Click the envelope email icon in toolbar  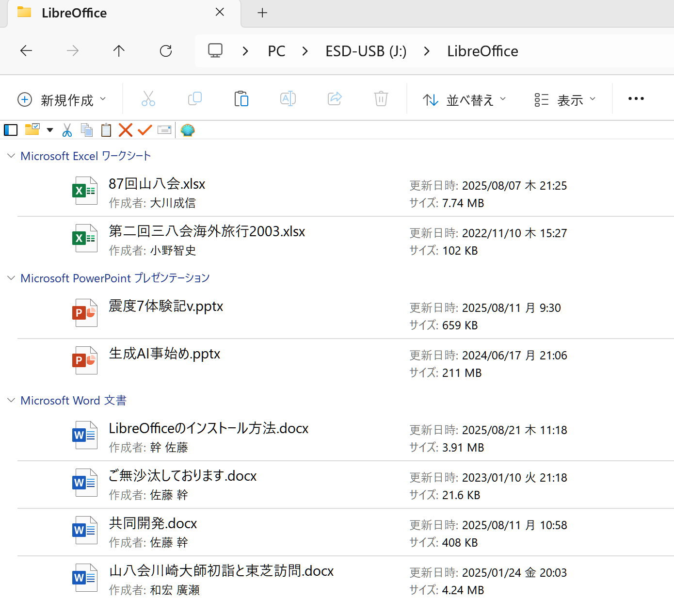click(x=164, y=130)
